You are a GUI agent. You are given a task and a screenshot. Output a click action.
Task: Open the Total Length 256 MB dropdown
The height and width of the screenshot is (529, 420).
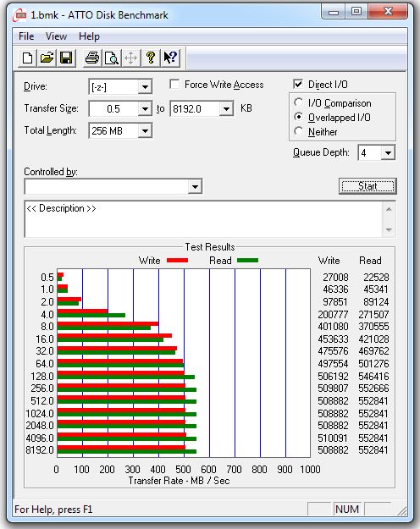(x=145, y=131)
